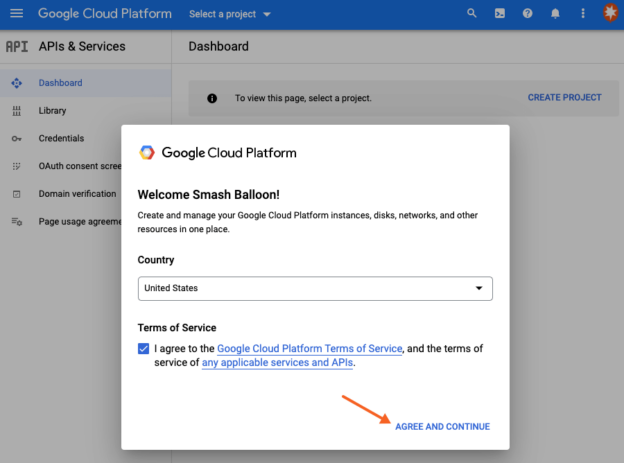The width and height of the screenshot is (624, 463).
Task: Show notifications bell icon
Action: (x=555, y=14)
